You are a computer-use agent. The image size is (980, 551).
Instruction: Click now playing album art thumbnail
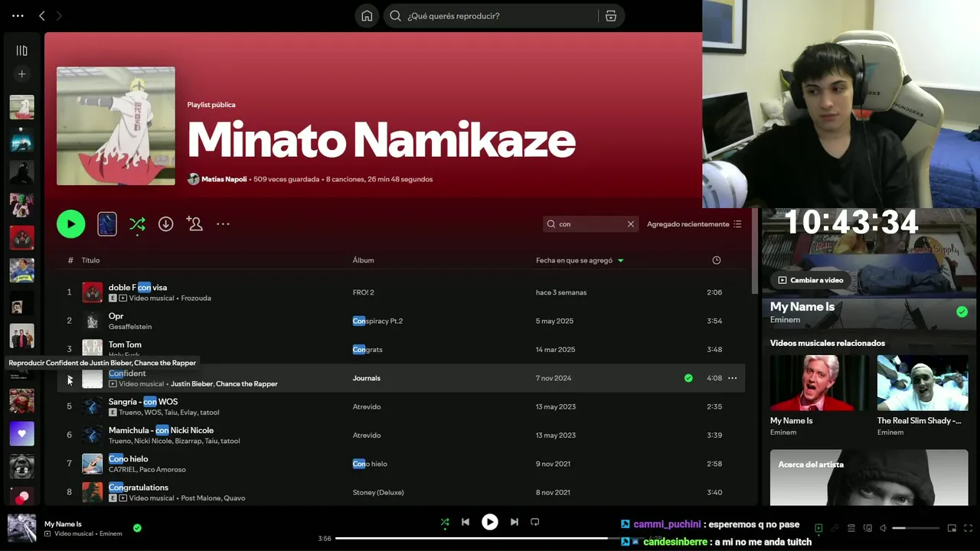21,528
